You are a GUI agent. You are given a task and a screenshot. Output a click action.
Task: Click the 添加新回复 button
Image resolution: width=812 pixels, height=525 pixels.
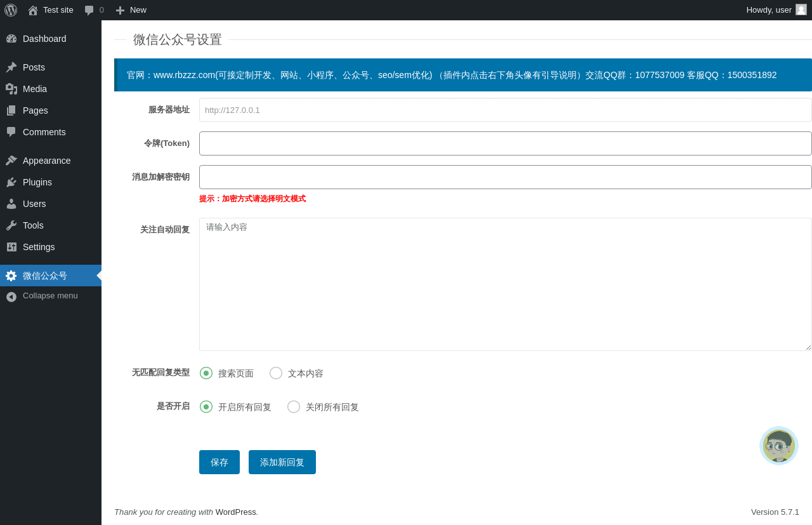282,462
